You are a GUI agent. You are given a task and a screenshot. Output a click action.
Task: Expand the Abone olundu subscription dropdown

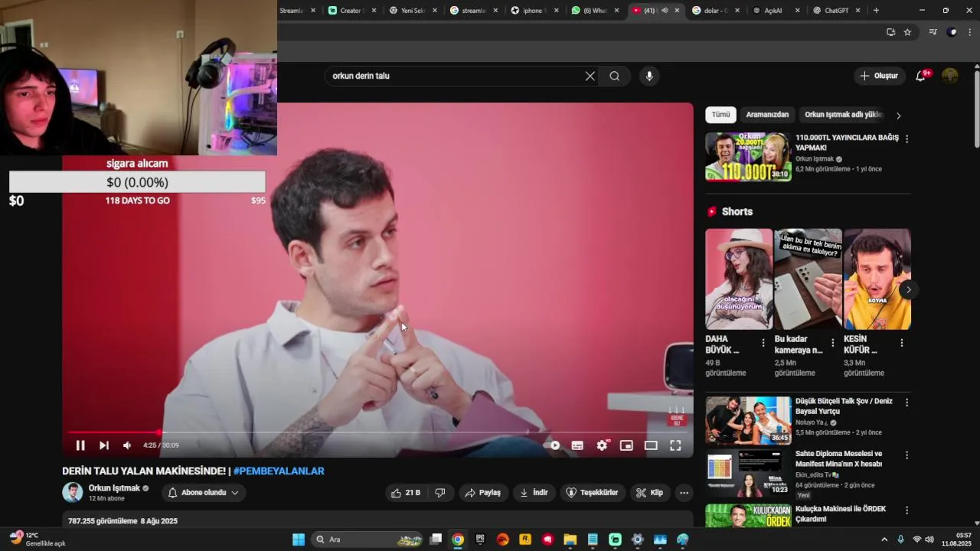pos(204,493)
